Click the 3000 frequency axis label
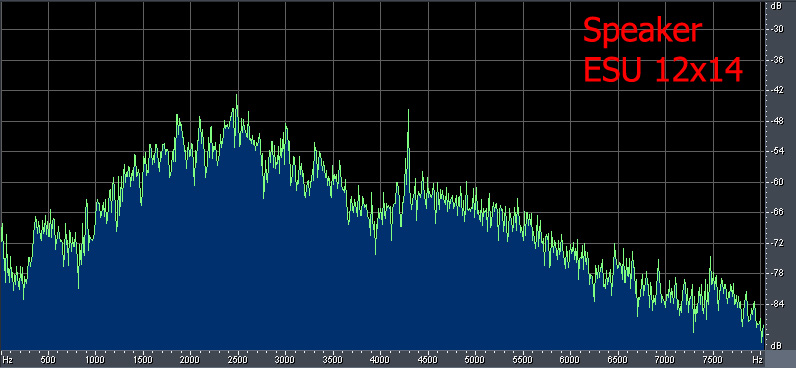 click(285, 360)
